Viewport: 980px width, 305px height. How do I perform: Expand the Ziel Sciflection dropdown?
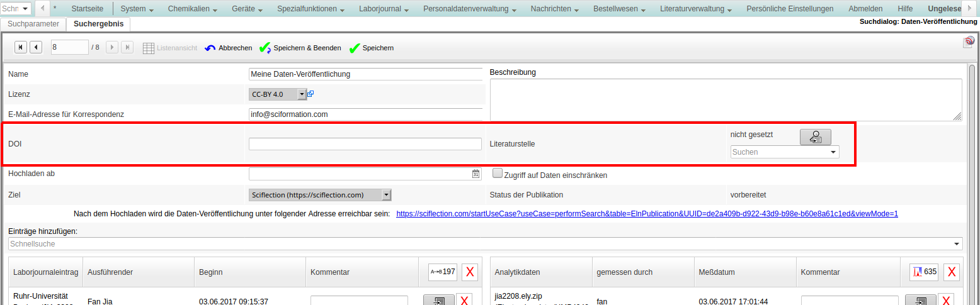coord(387,195)
